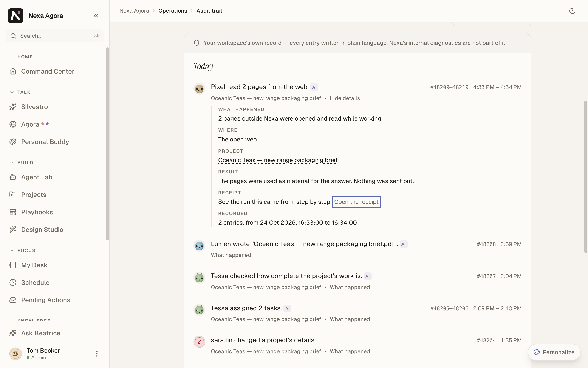Click the RECORDED timestamp line
This screenshot has width=588, height=368.
287,223
